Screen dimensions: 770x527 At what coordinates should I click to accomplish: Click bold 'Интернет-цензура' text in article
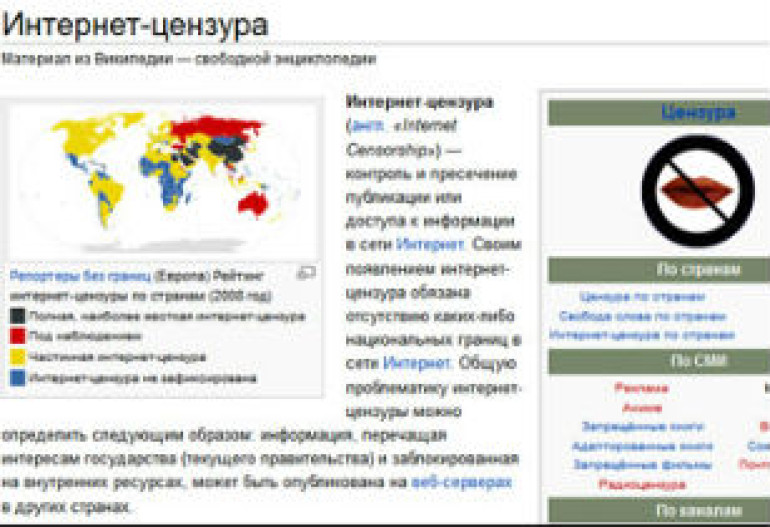pyautogui.click(x=420, y=102)
